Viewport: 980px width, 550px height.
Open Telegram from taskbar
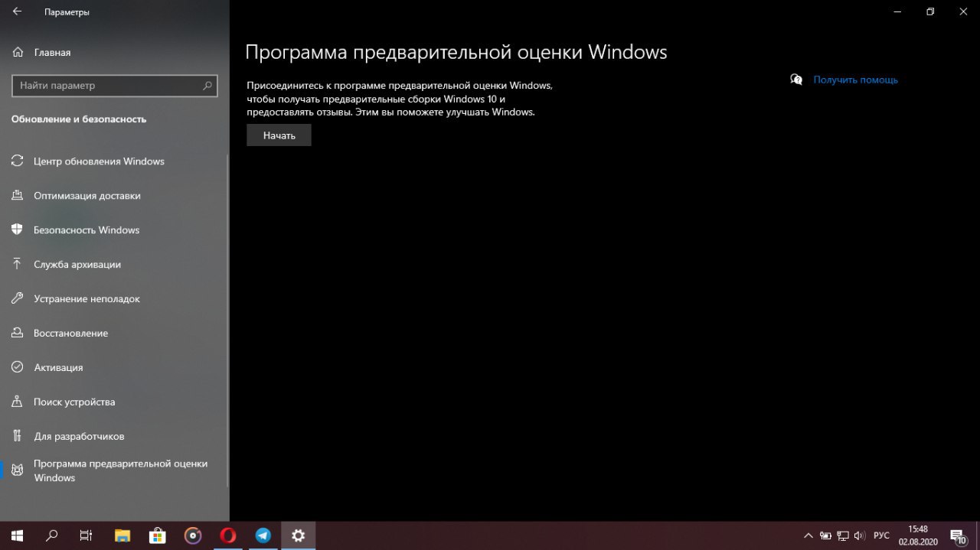pyautogui.click(x=263, y=535)
